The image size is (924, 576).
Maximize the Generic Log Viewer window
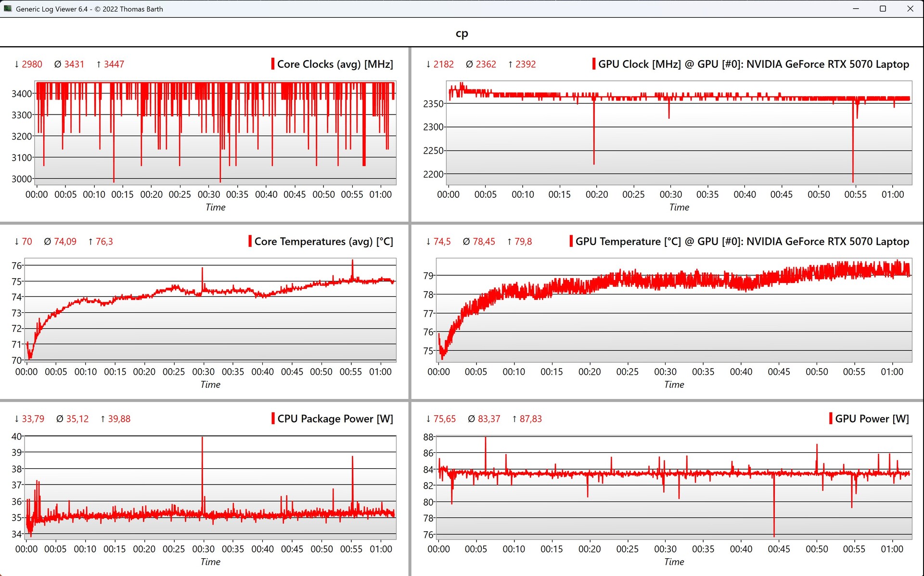tap(883, 9)
